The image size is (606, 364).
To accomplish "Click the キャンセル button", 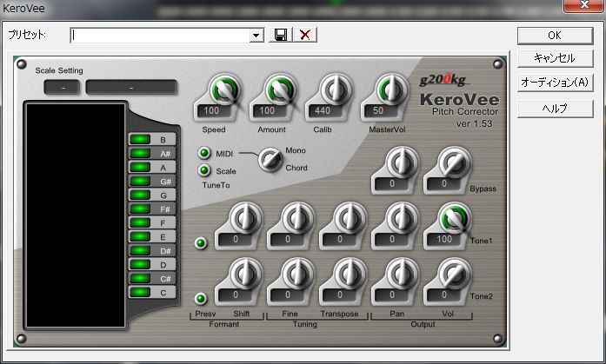I will [555, 58].
